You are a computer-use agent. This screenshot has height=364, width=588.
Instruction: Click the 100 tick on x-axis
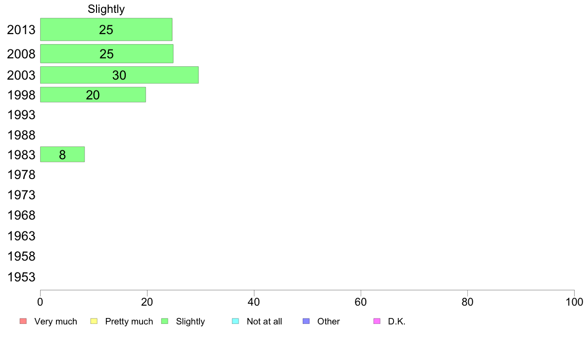click(574, 302)
